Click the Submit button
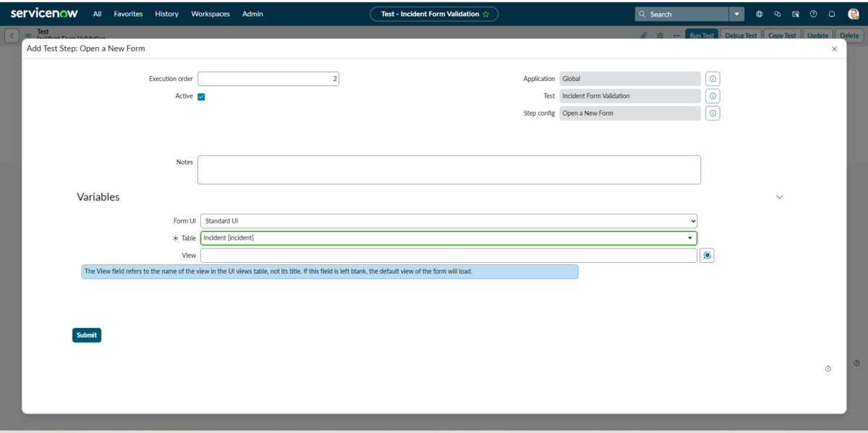 (87, 335)
